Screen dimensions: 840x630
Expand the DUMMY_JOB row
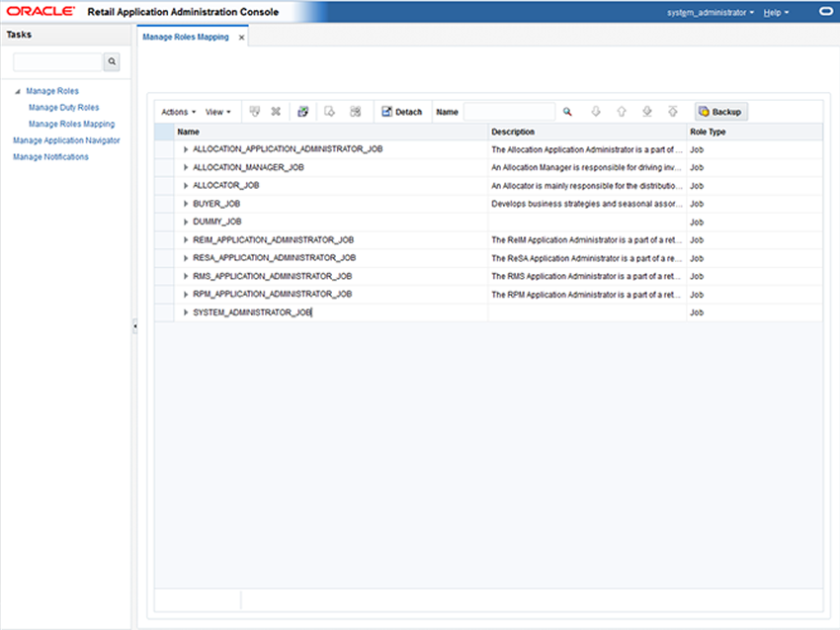(186, 222)
